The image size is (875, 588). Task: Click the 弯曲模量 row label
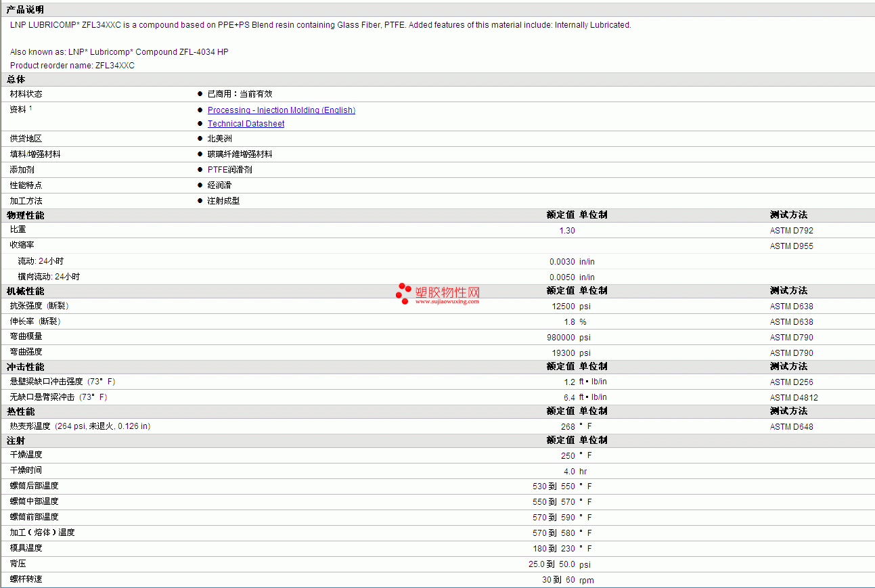pos(26,336)
